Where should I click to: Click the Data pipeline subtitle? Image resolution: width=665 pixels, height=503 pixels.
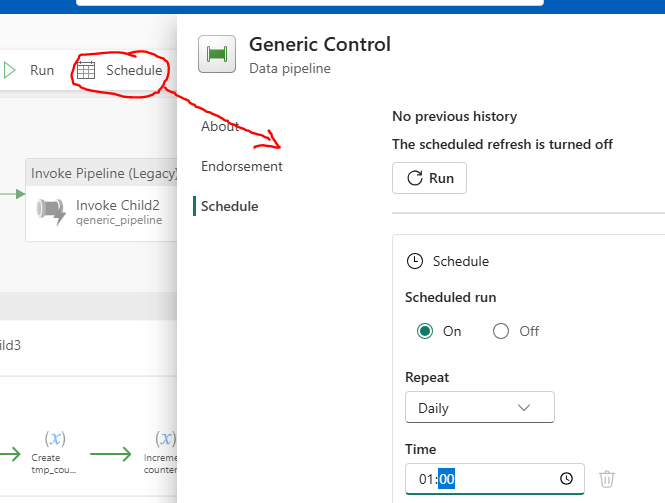click(290, 68)
